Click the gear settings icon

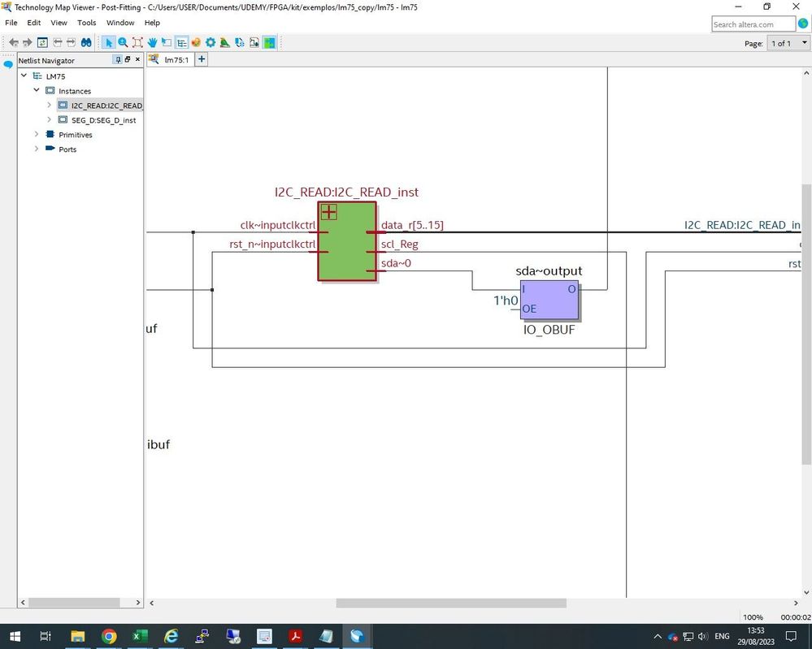pos(211,42)
